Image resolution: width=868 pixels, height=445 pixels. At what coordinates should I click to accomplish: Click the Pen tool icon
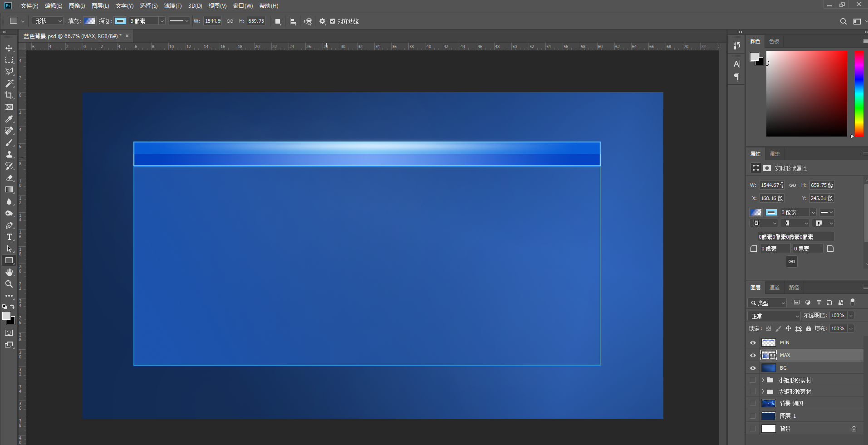9,225
